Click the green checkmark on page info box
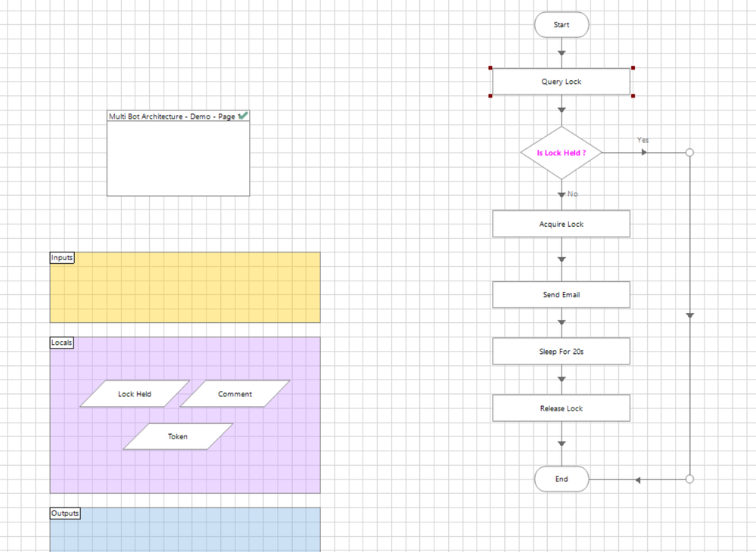Viewport: 756px width, 552px height. coord(243,116)
